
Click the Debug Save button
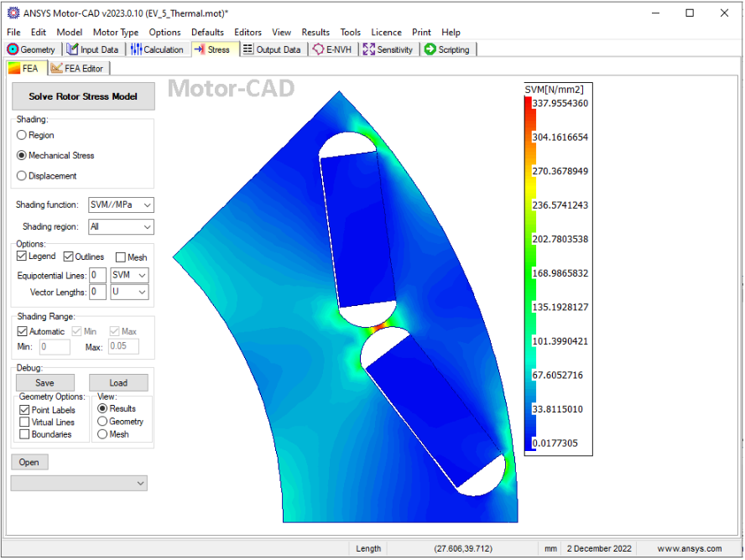click(x=45, y=383)
